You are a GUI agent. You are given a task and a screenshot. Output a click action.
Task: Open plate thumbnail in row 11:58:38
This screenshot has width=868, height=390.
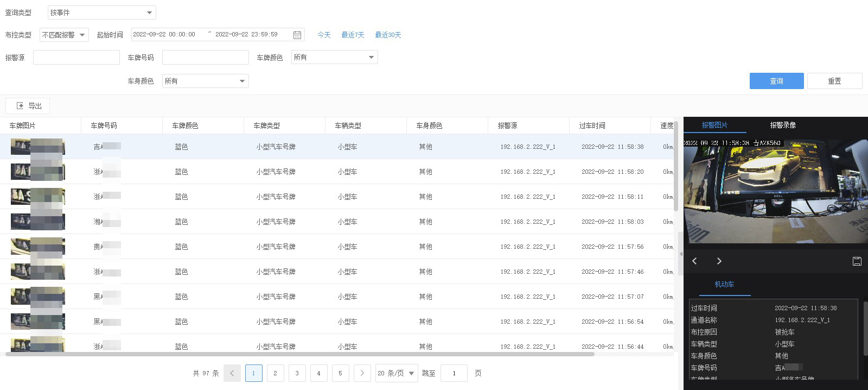38,147
